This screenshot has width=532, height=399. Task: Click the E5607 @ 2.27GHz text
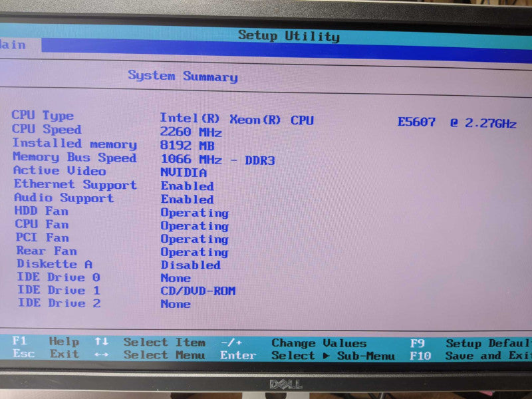click(x=457, y=122)
